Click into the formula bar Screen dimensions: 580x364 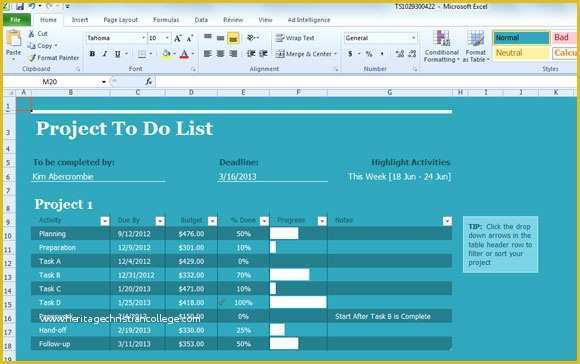(366, 82)
